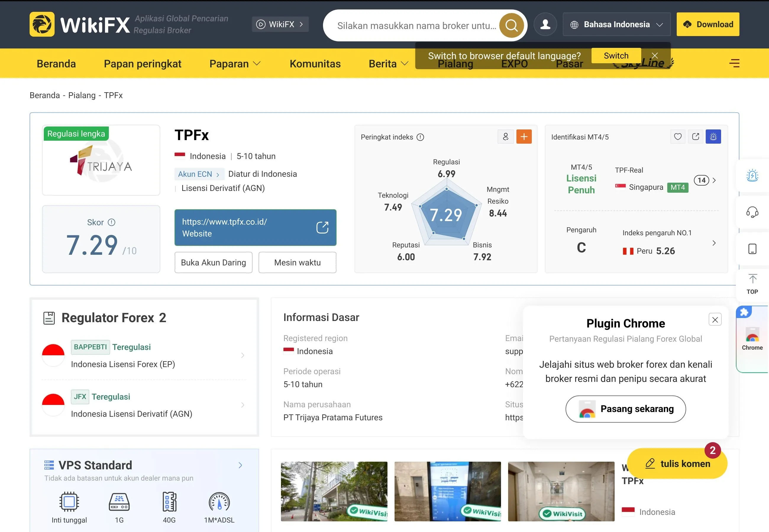Open the Papan peringkat menu item
This screenshot has height=532, width=769.
click(x=142, y=64)
